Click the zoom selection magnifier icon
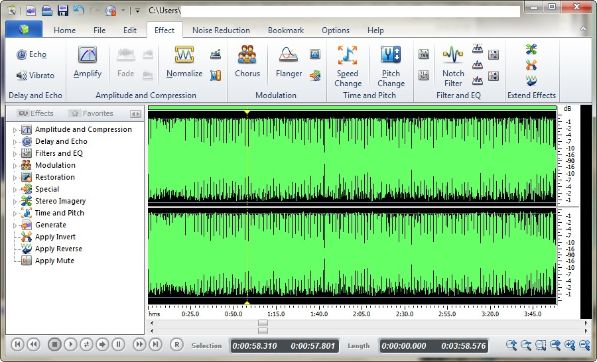Screen dimensions: 597x362 541,345
